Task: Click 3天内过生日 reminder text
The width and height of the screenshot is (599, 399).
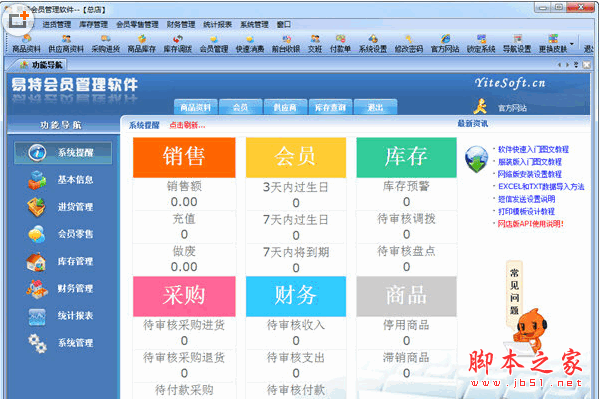Action: (296, 187)
